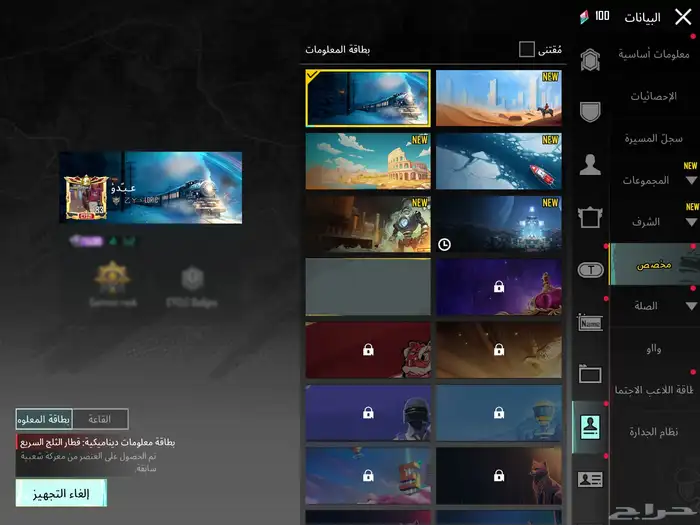Select the hexagon avatar frame icon

pyautogui.click(x=590, y=59)
